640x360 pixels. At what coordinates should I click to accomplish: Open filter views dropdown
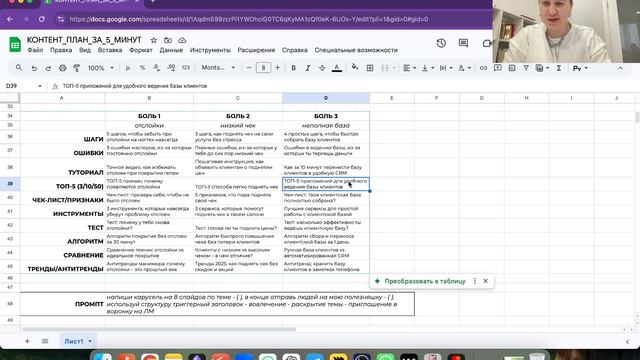point(542,68)
